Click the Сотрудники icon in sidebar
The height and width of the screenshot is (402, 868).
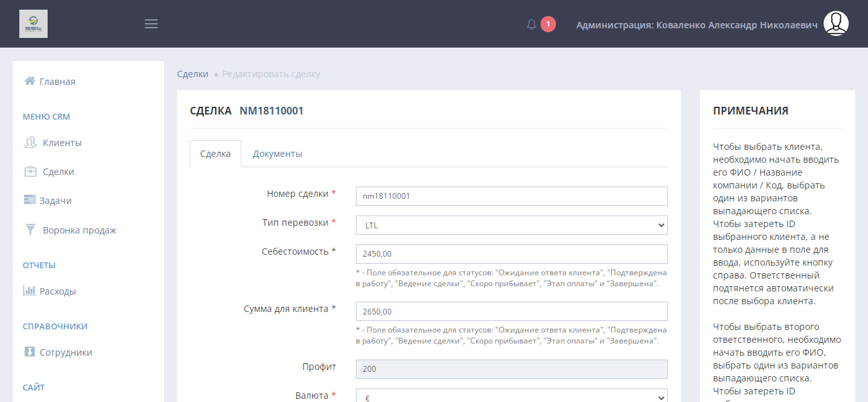pyautogui.click(x=30, y=352)
